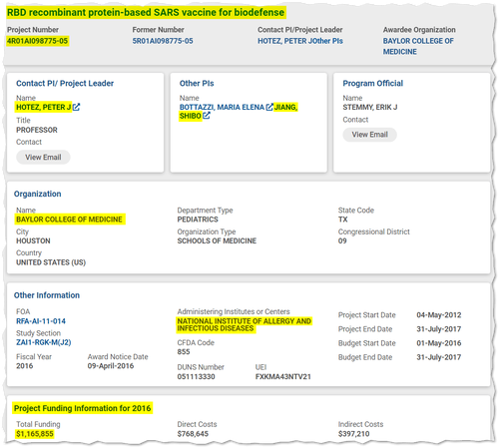Open Awardee Organization BAYLOR COLLEGE OF MEDICINE link
This screenshot has width=499, height=448.
coord(418,46)
